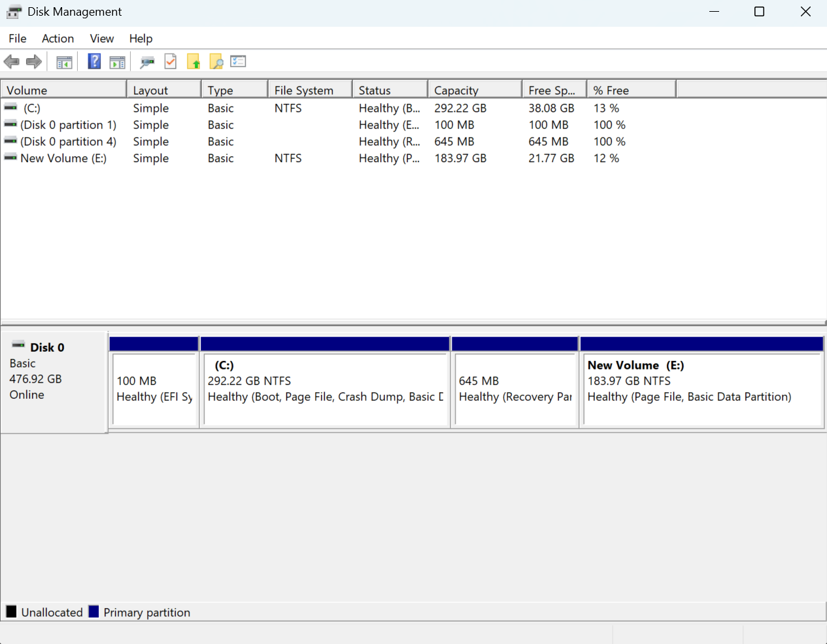The height and width of the screenshot is (644, 827).
Task: Click the Back arrow toolbar icon
Action: (x=11, y=61)
